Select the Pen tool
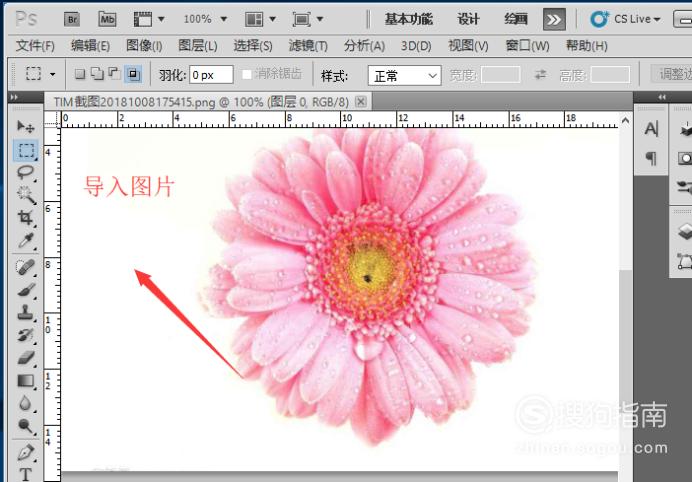This screenshot has width=692, height=482. [x=26, y=452]
